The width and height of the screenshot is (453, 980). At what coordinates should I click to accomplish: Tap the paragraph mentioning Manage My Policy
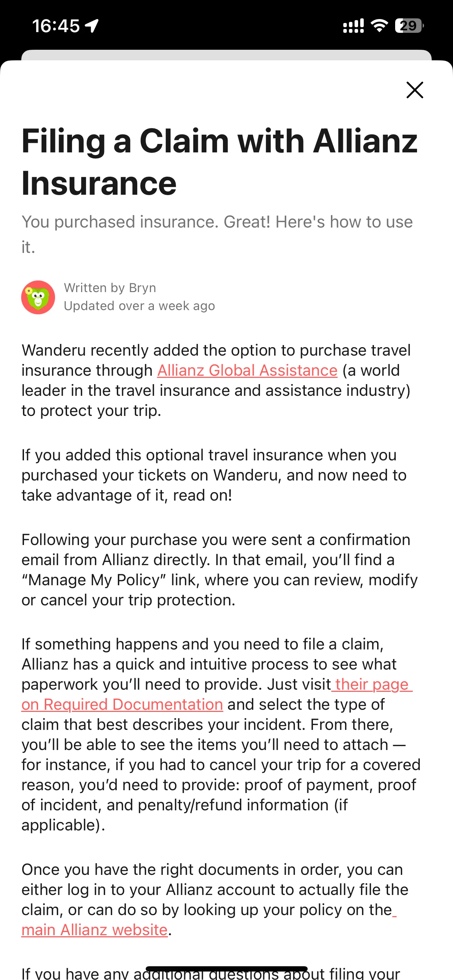click(x=219, y=569)
